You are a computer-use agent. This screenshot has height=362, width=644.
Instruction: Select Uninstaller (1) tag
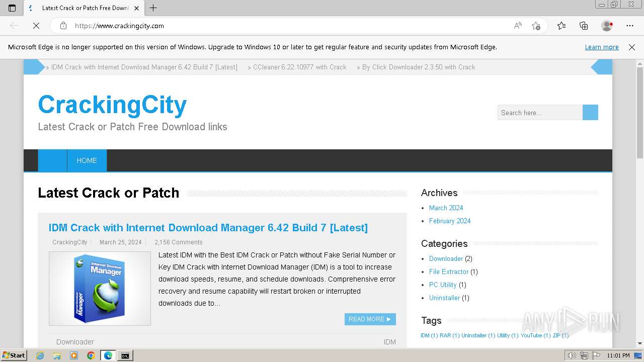tap(478, 335)
